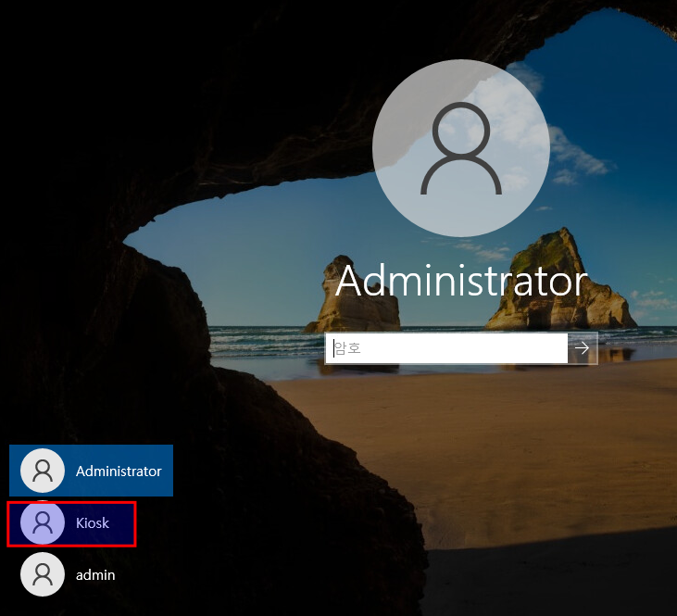Click the person silhouette inside the large avatar

click(461, 148)
